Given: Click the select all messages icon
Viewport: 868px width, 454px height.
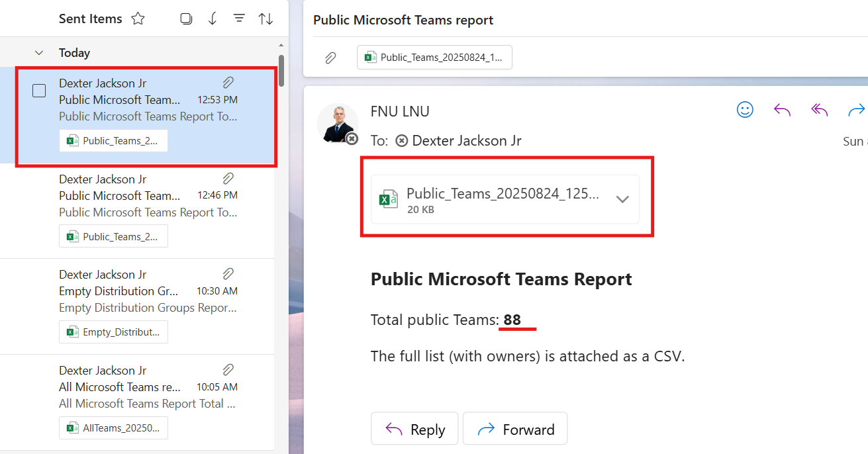Looking at the screenshot, I should (x=186, y=19).
